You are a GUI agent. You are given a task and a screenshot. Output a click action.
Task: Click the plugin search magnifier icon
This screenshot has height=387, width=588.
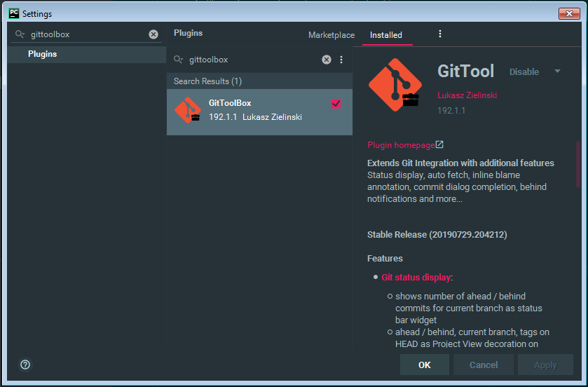point(178,60)
